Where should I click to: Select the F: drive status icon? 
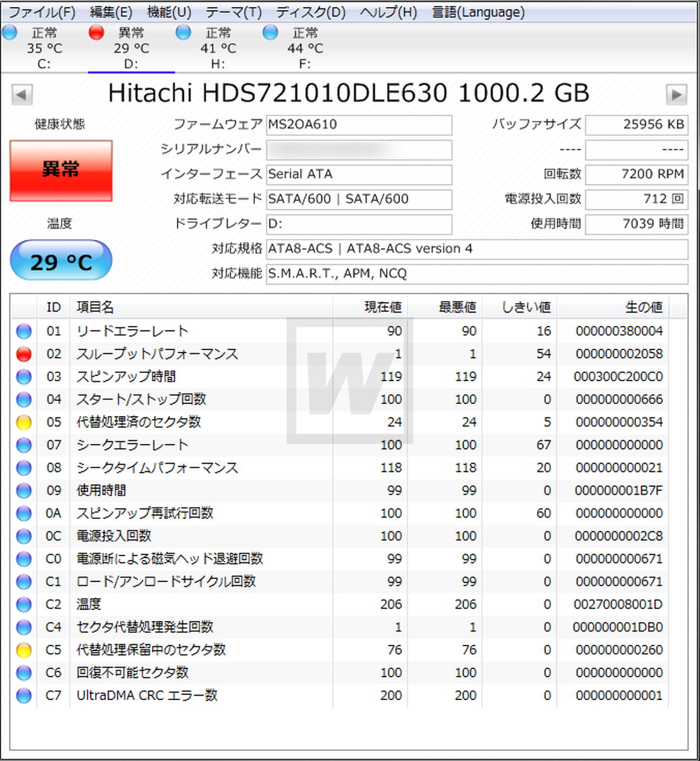coord(270,32)
